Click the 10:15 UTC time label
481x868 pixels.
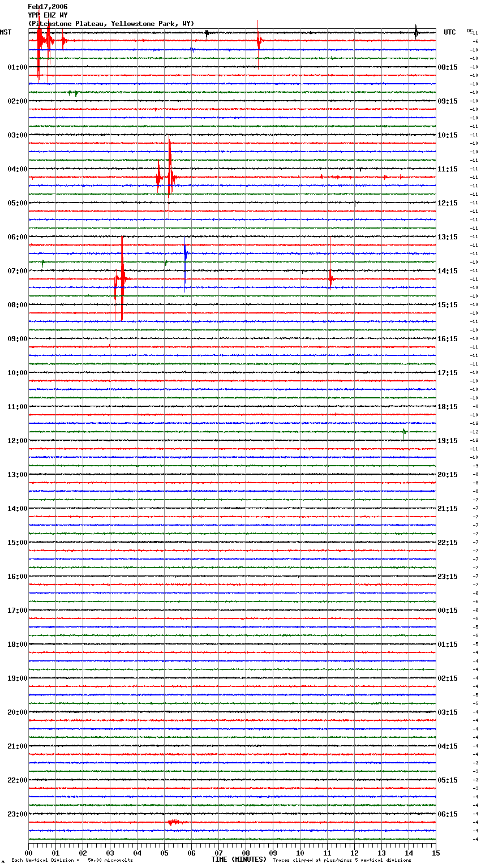[x=448, y=135]
